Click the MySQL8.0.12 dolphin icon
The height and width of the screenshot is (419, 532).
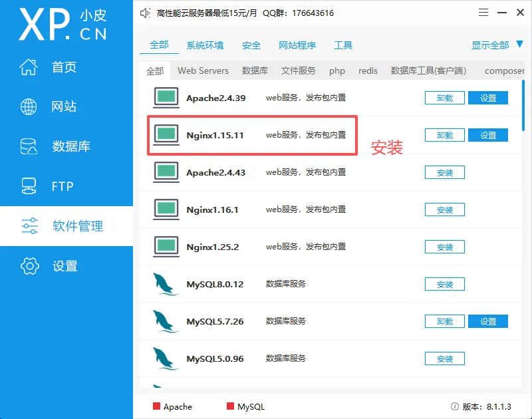165,284
